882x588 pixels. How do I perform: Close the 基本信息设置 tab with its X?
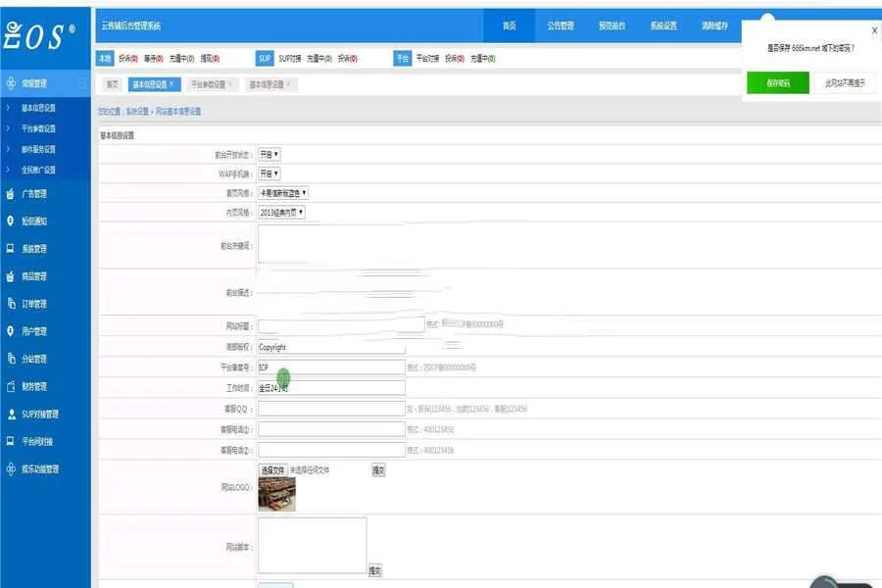point(171,84)
